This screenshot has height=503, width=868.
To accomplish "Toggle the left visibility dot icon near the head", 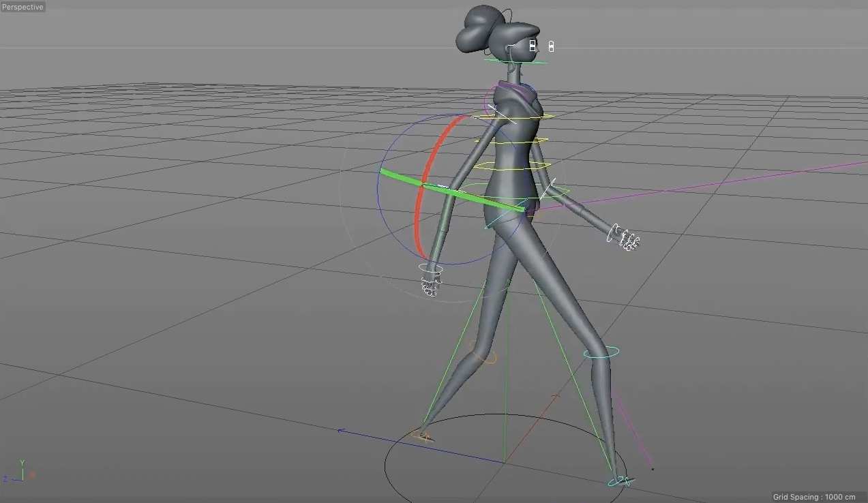I will [532, 45].
